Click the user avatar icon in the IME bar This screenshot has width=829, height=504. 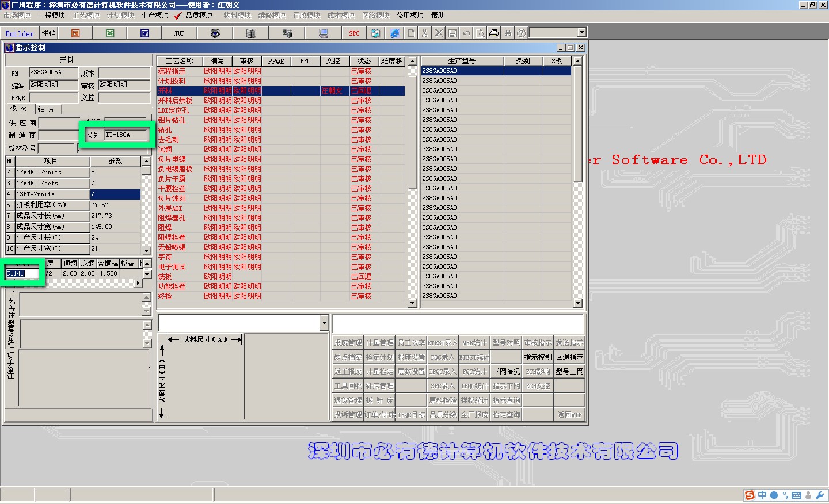click(808, 495)
